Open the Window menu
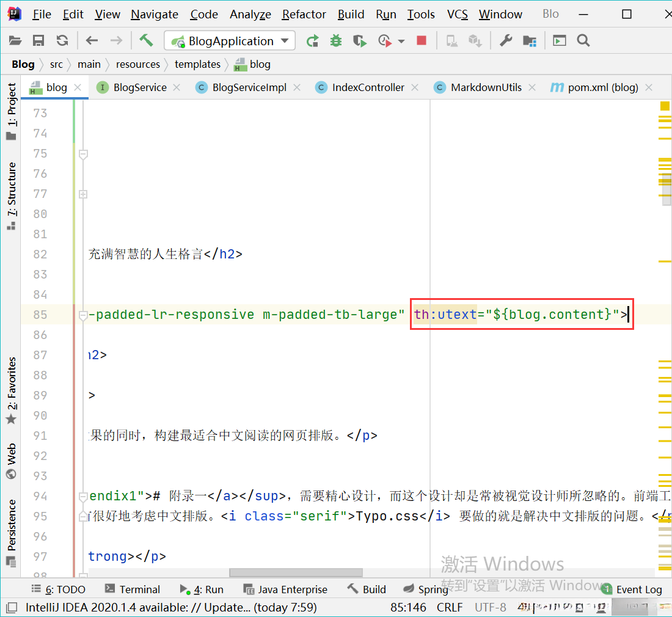This screenshot has height=617, width=672. [x=500, y=14]
